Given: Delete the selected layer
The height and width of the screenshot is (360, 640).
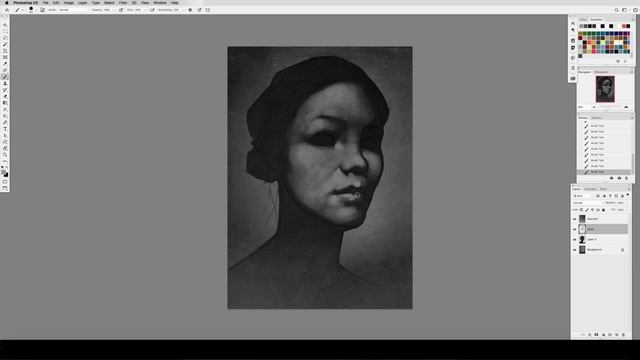Looking at the screenshot, I should coord(623,335).
